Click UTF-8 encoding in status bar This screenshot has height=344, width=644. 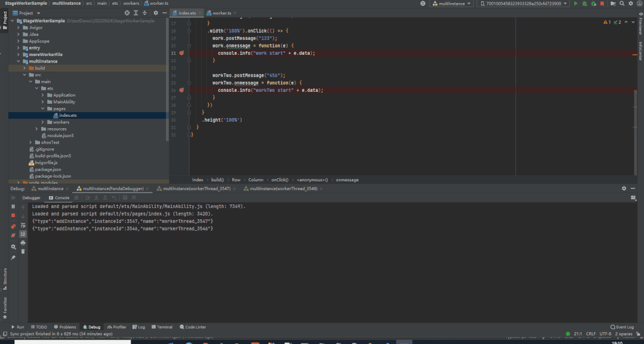605,334
